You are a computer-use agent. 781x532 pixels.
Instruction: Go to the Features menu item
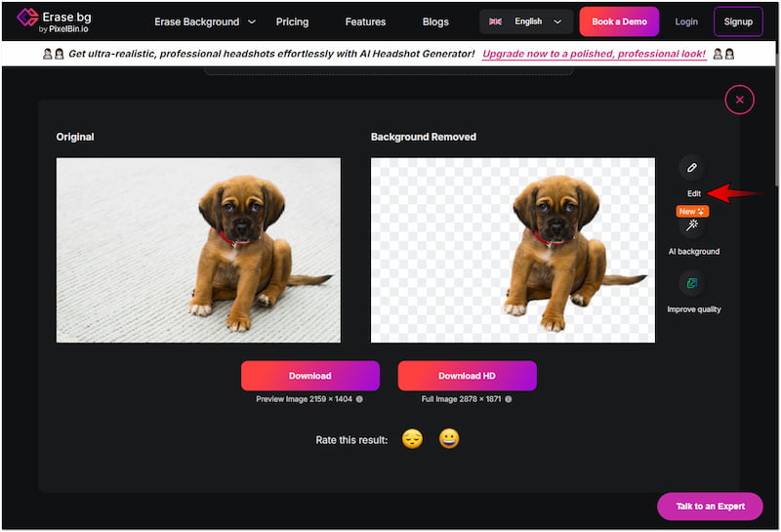click(x=365, y=21)
